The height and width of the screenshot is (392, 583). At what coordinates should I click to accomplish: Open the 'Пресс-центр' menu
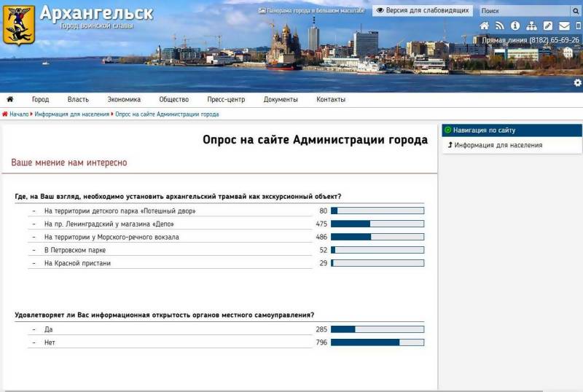click(226, 100)
